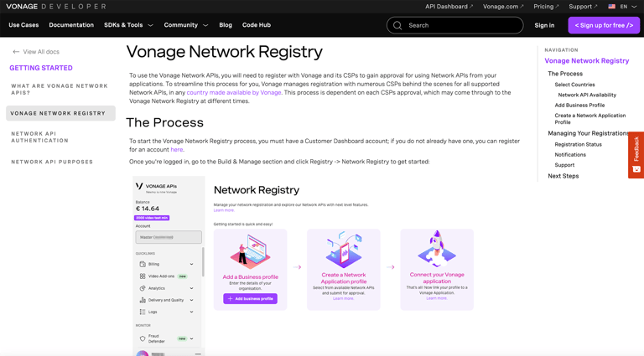Expand Analytics chevron in dashboard image
This screenshot has width=644, height=356.
pos(191,288)
